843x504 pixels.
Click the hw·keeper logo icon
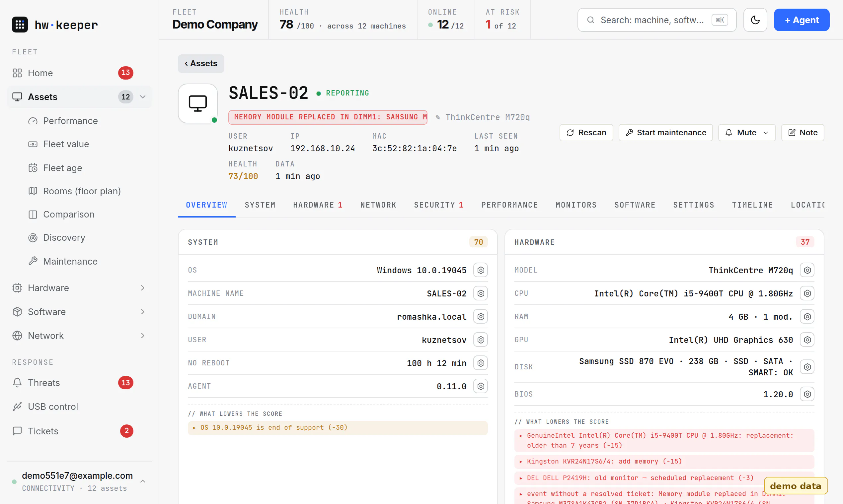tap(20, 25)
